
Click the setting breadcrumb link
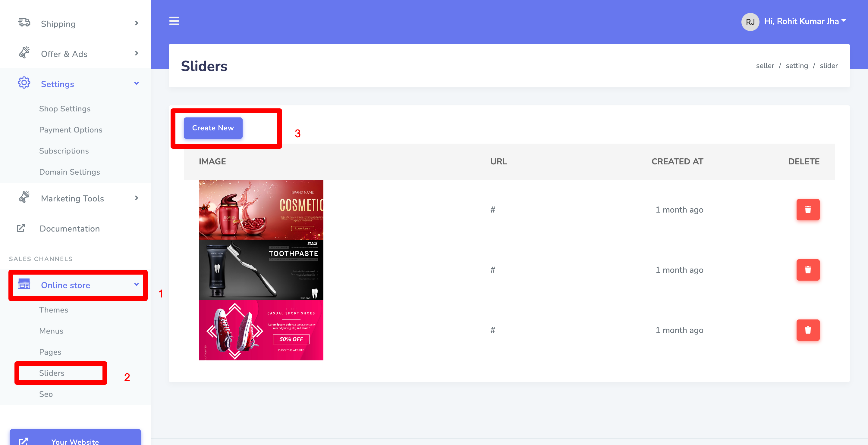[797, 66]
